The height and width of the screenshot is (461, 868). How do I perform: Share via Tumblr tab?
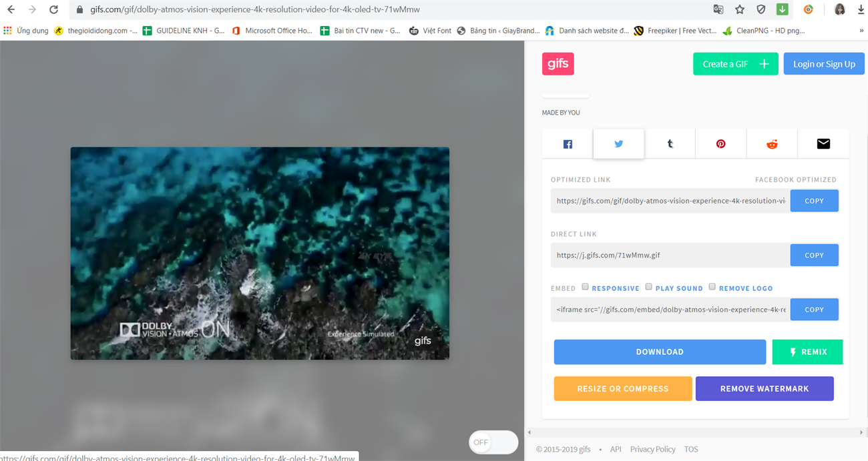[670, 144]
